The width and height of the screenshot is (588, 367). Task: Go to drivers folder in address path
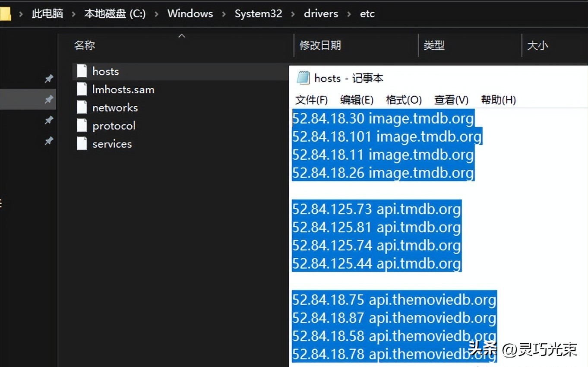pyautogui.click(x=321, y=14)
